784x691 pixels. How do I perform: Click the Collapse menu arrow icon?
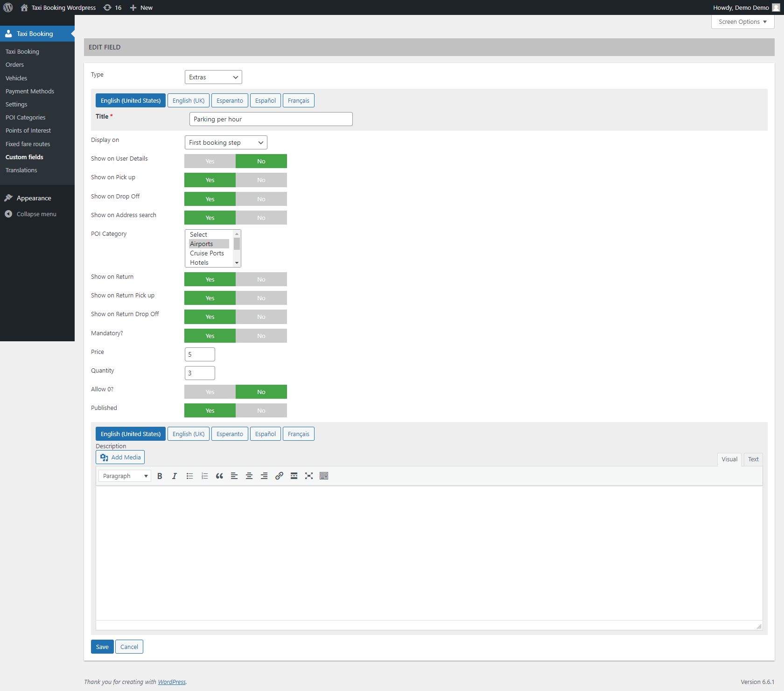pyautogui.click(x=8, y=214)
